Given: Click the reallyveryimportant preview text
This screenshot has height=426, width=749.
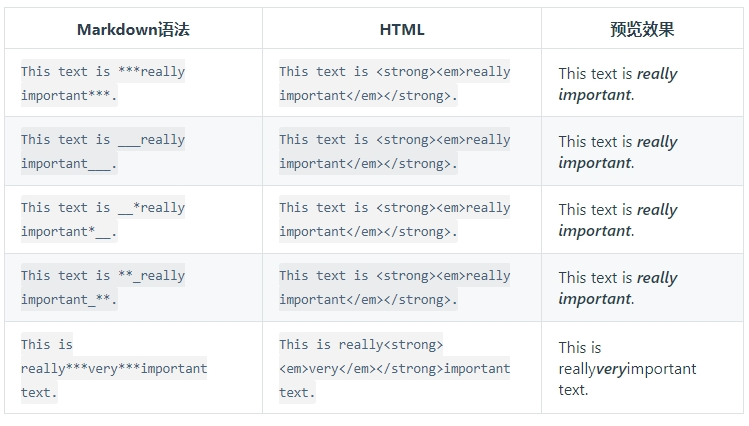Looking at the screenshot, I should pyautogui.click(x=627, y=369).
